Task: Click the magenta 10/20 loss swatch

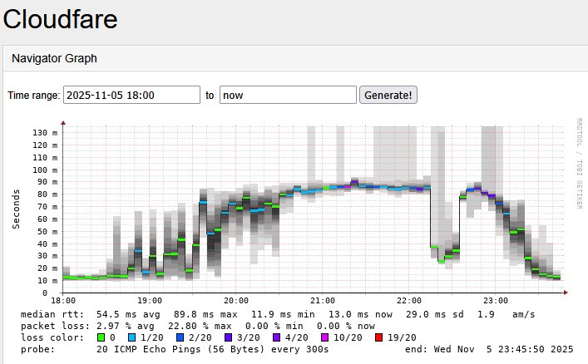Action: point(325,337)
